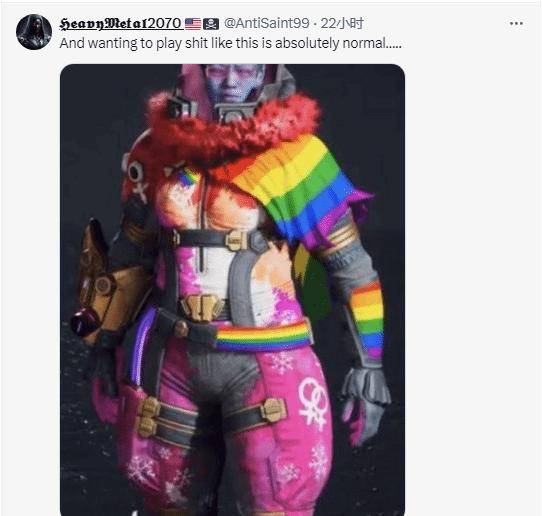Open the HeavyMetal2070 display name link
The image size is (542, 516).
pos(120,24)
